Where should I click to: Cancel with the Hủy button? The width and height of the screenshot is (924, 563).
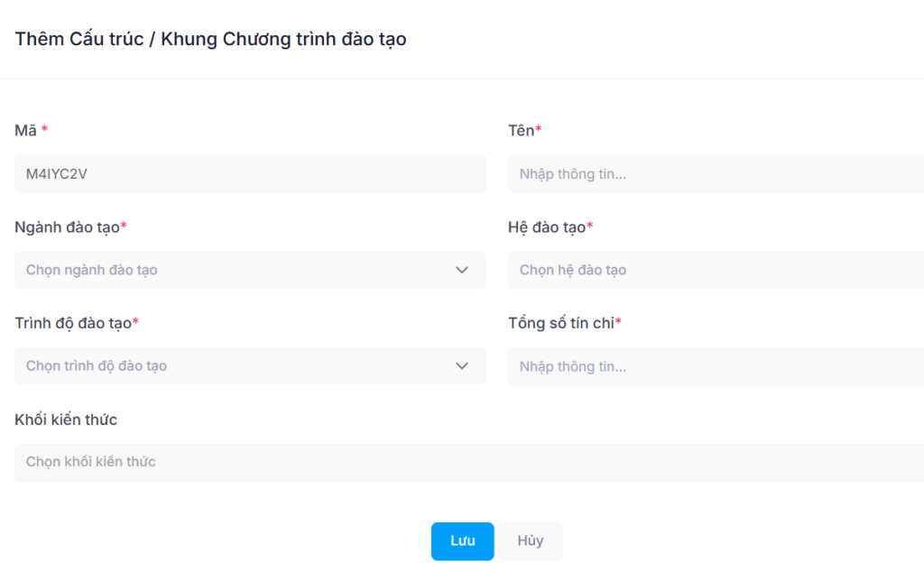point(531,541)
